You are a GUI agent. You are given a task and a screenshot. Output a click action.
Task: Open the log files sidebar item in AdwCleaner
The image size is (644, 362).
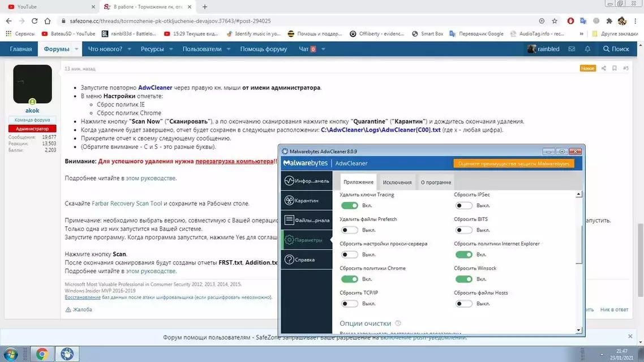pos(307,220)
